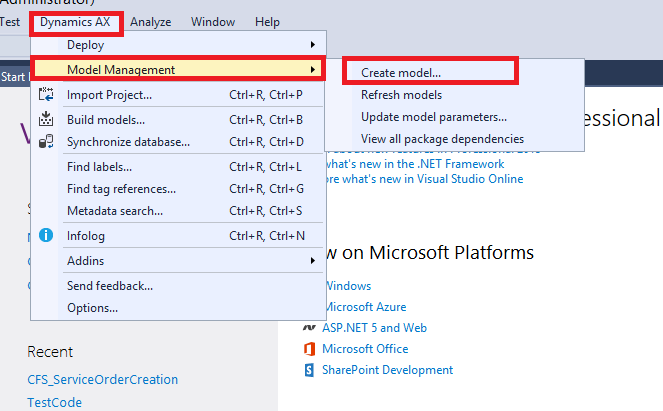Select Update model parameters entry

[x=434, y=117]
